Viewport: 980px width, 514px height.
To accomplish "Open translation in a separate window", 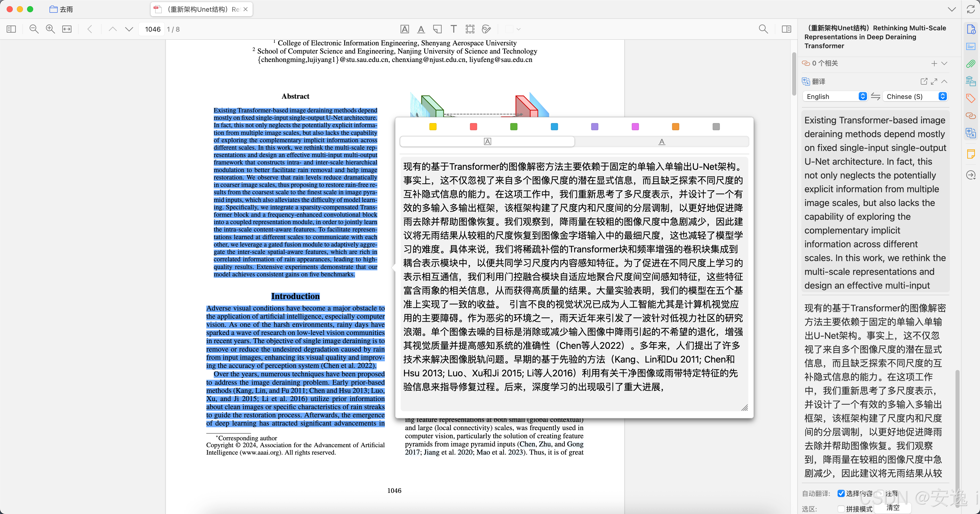I will [924, 81].
